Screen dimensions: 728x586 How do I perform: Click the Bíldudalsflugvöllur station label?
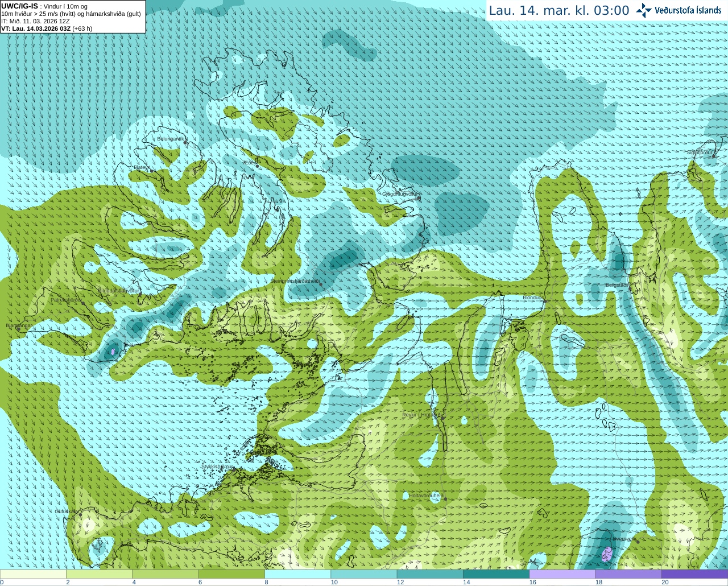[x=118, y=290]
